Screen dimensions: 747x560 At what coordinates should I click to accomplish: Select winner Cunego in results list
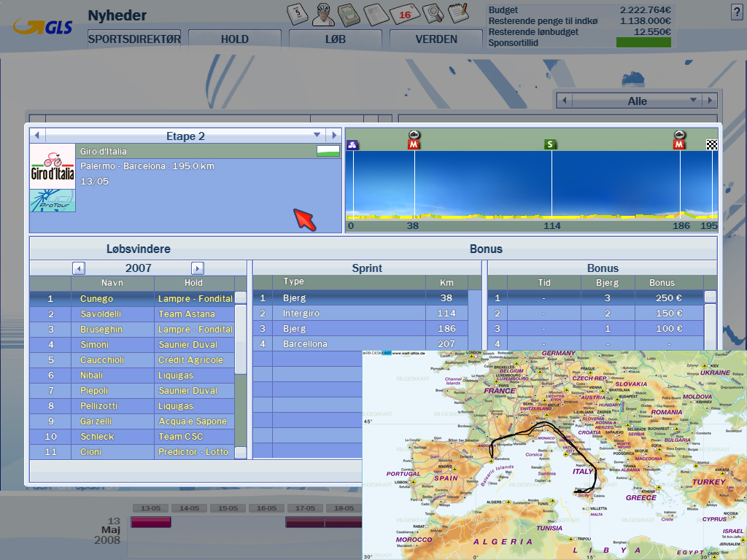pos(97,298)
